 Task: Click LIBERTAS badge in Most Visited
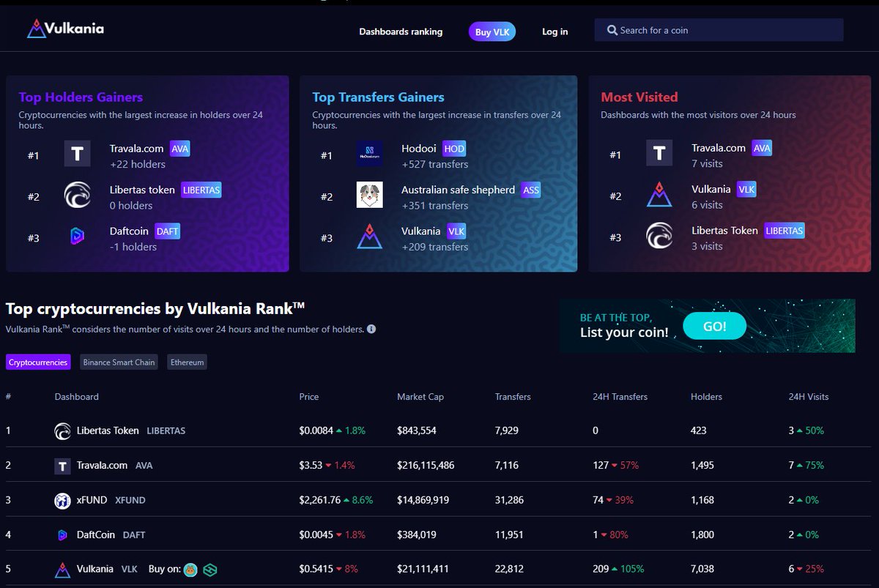pyautogui.click(x=785, y=230)
